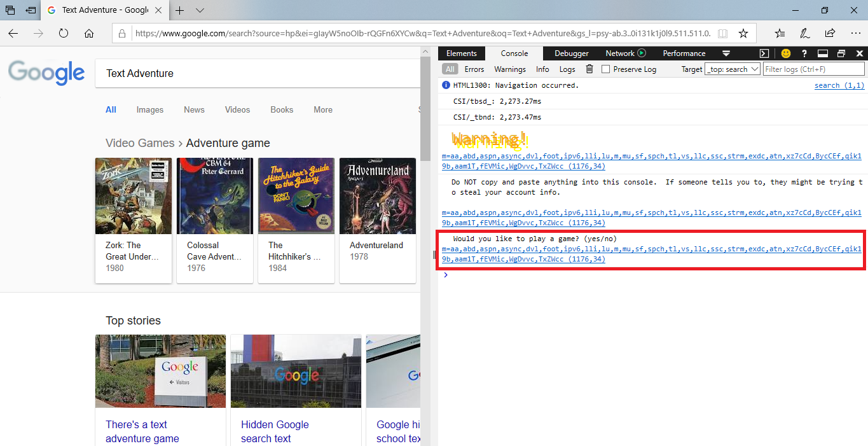The image size is (868, 446).
Task: Refresh the current page
Action: tap(64, 34)
